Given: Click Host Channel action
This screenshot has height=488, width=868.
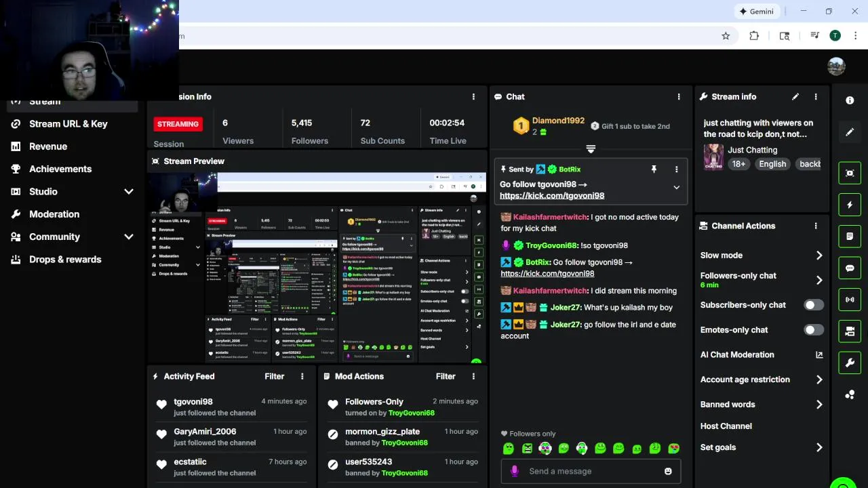Looking at the screenshot, I should pyautogui.click(x=726, y=426).
